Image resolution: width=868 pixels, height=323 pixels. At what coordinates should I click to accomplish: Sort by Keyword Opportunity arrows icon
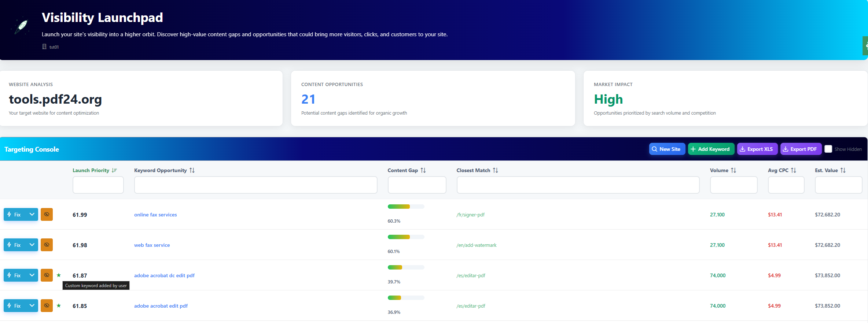192,170
